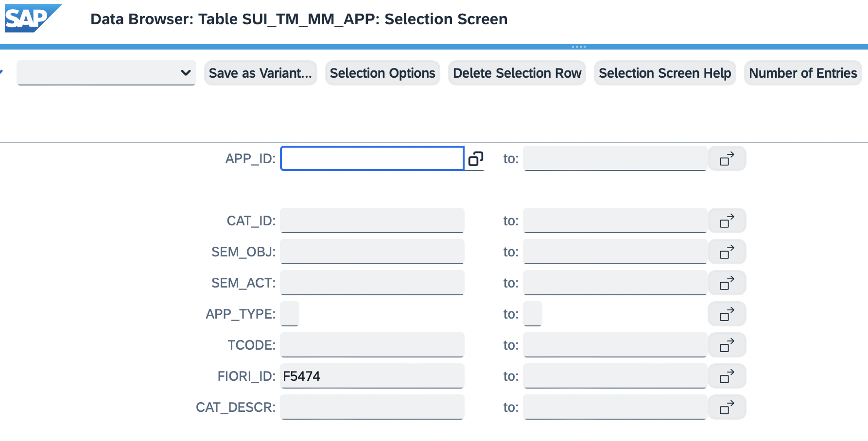Open multiple selection for CAT_DESCR row
The image size is (868, 441).
[x=727, y=407]
